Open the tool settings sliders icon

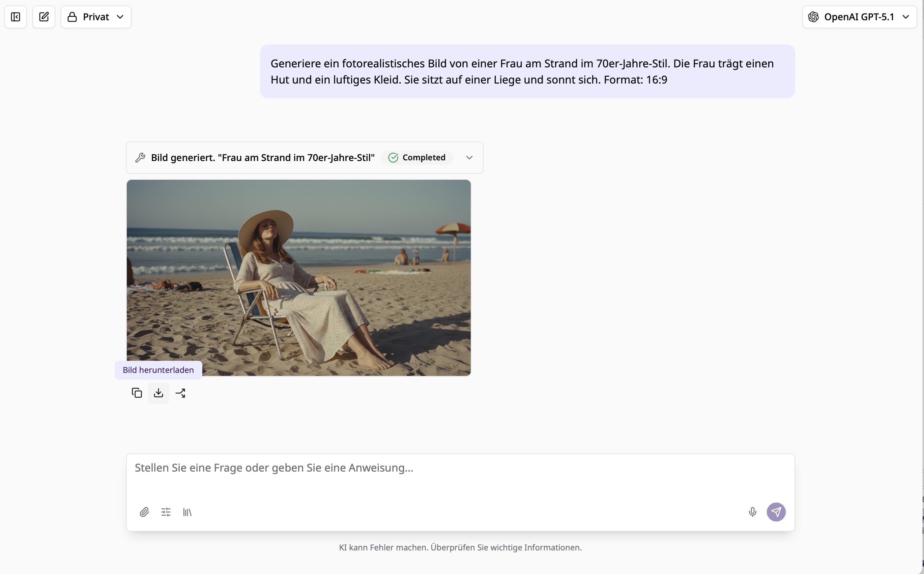pos(166,512)
